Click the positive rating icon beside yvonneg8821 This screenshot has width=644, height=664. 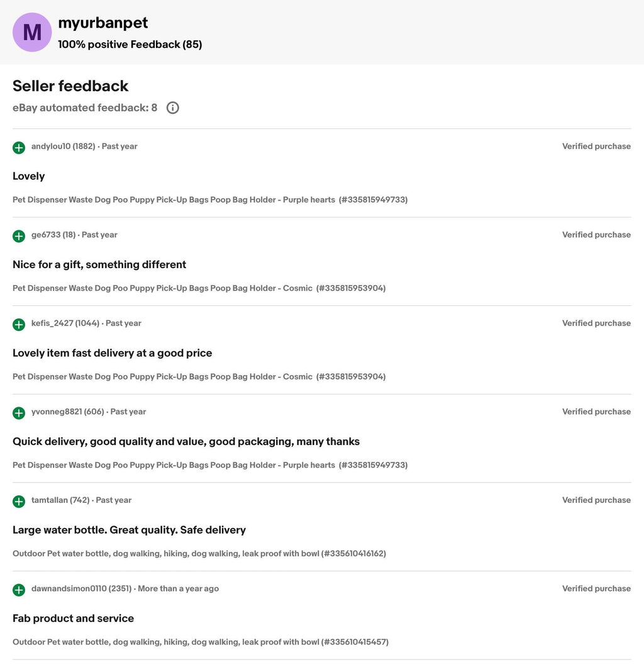[19, 413]
